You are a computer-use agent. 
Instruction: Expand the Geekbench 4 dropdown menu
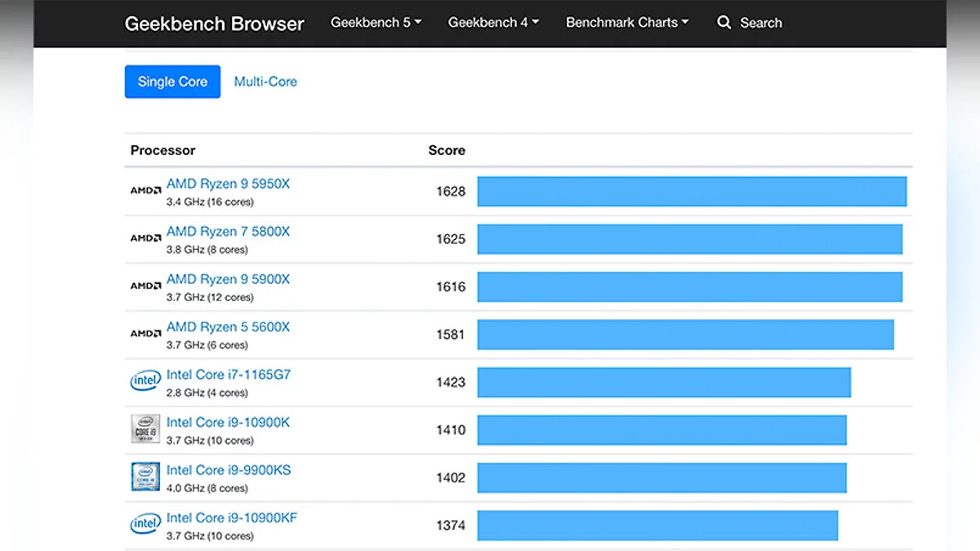click(493, 23)
